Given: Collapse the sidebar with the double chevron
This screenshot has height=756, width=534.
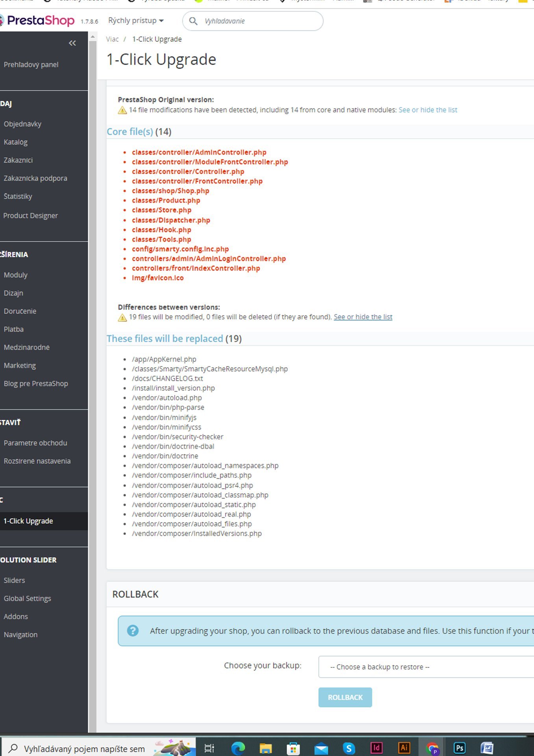Looking at the screenshot, I should click(72, 43).
